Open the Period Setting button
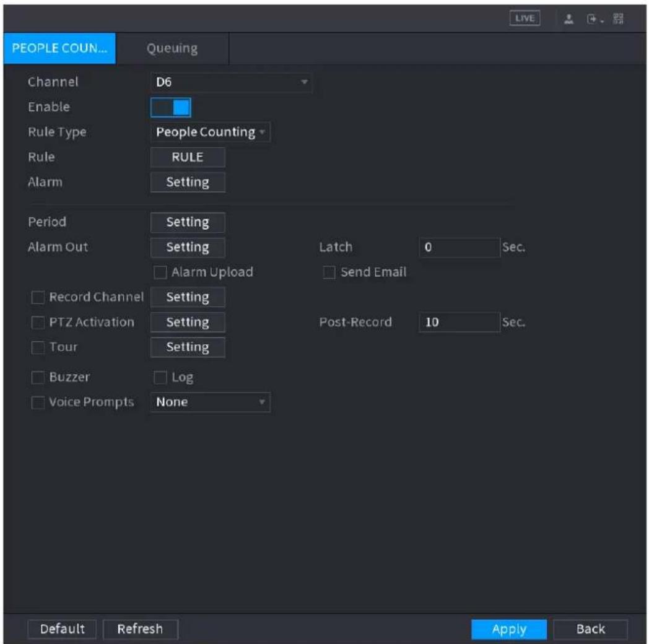 (x=188, y=222)
